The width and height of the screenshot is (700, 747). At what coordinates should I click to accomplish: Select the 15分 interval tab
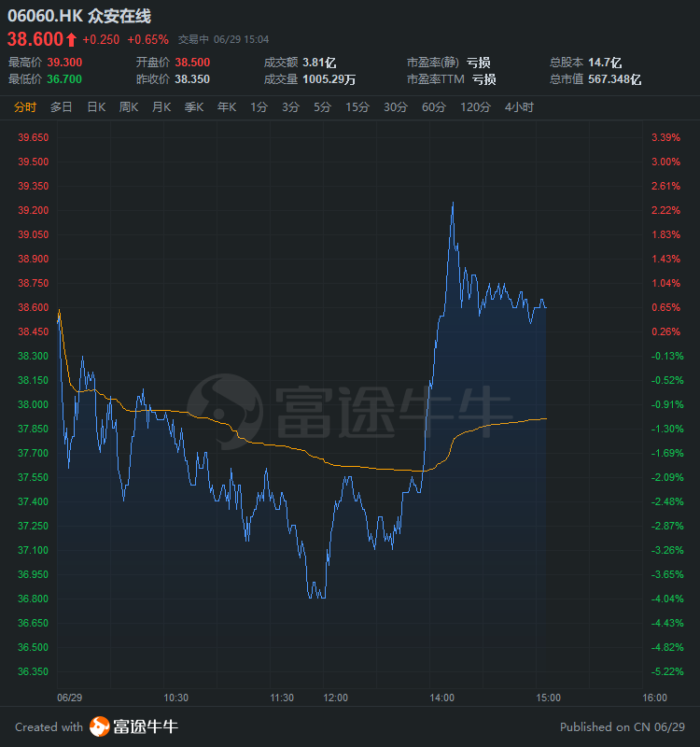tap(357, 107)
